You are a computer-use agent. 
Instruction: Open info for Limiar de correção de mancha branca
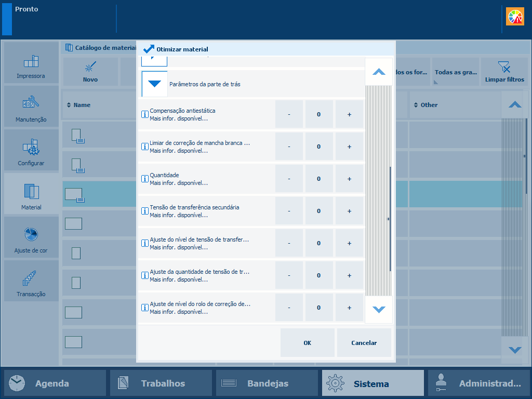pyautogui.click(x=144, y=147)
